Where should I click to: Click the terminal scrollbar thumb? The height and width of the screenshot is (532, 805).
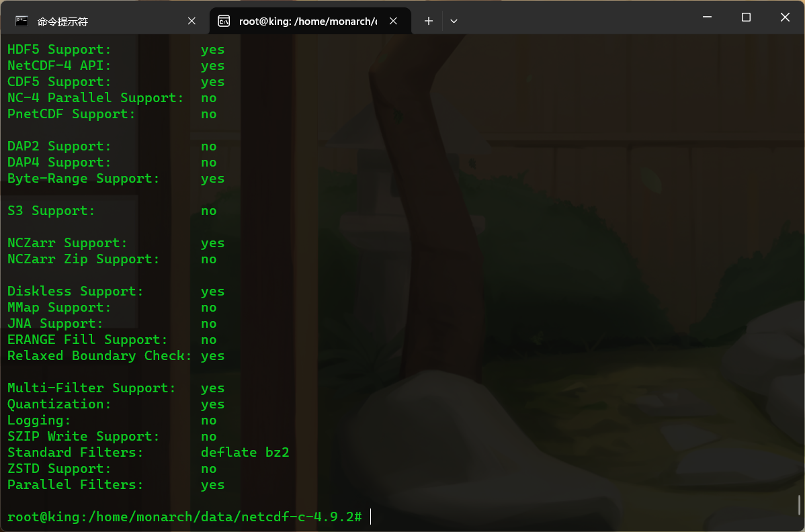pyautogui.click(x=800, y=505)
